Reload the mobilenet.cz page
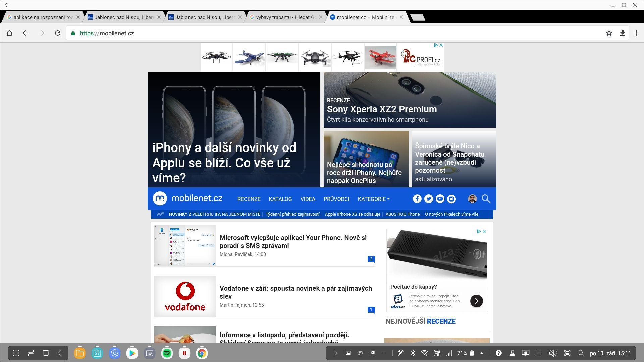 (x=58, y=33)
